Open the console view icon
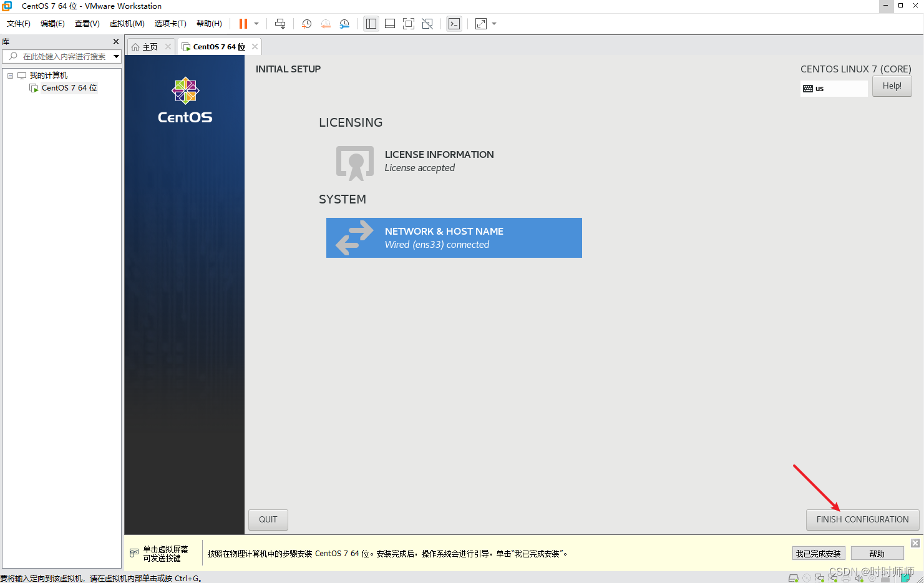 tap(454, 24)
